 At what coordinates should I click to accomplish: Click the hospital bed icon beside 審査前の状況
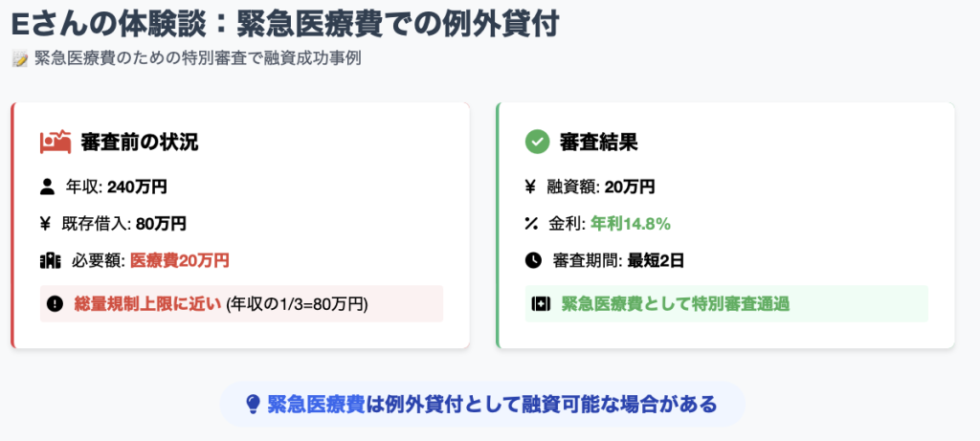pos(56,143)
